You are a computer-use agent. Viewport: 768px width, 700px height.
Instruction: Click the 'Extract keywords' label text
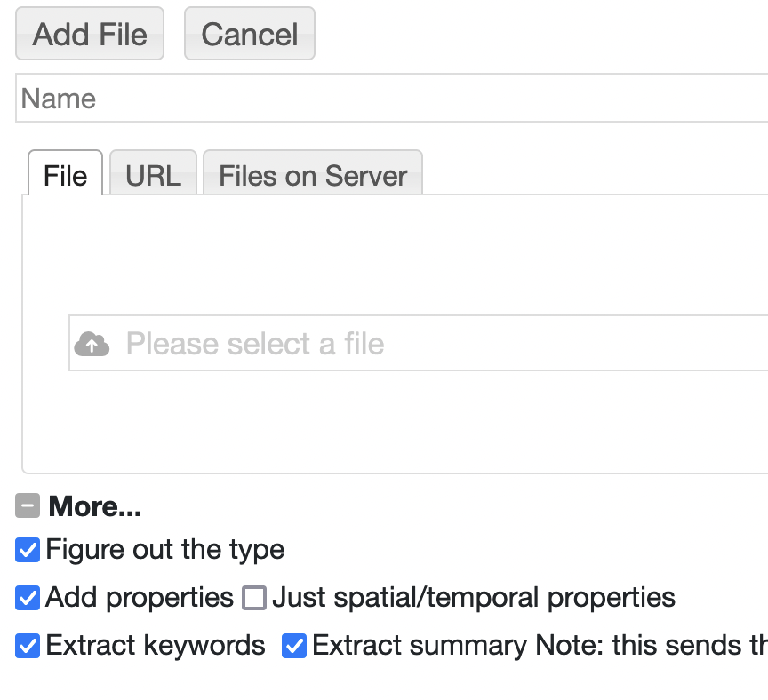pos(156,646)
